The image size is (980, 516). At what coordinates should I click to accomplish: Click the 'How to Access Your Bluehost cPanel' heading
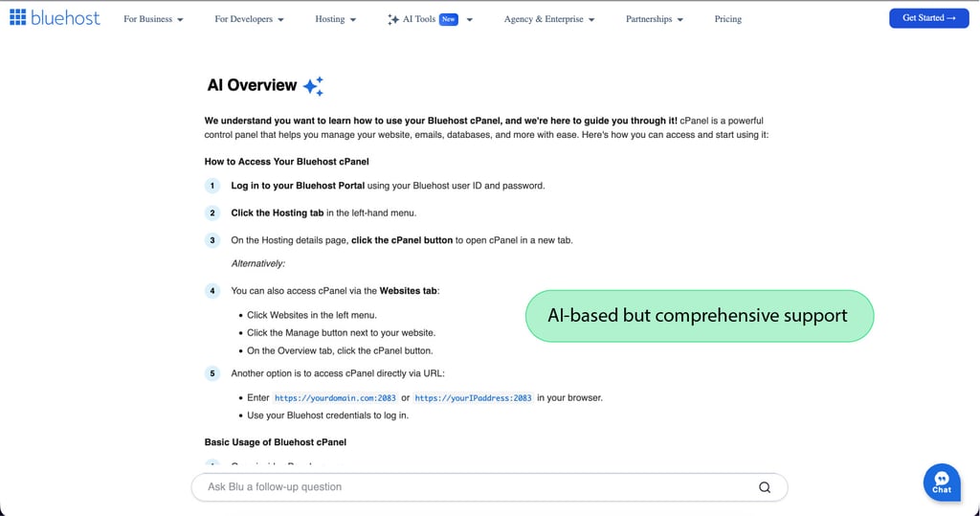[x=286, y=162]
